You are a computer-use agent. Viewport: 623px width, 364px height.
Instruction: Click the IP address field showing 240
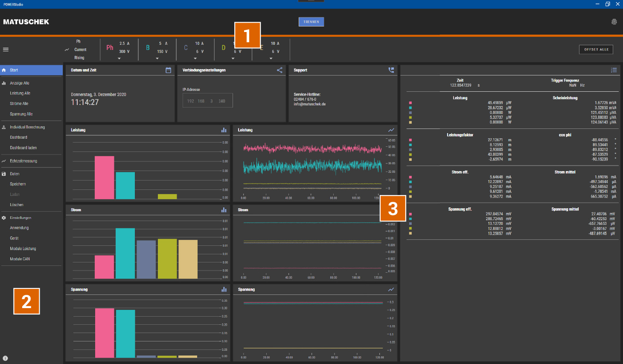pyautogui.click(x=222, y=101)
